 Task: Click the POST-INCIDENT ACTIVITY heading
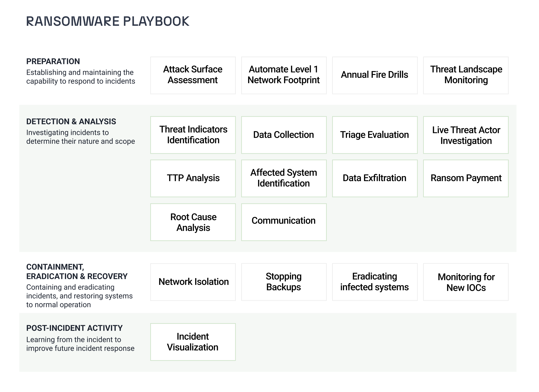pos(74,328)
